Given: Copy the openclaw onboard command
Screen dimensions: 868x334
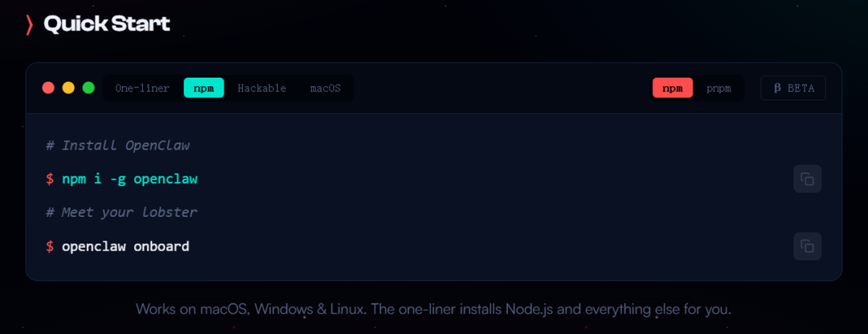Looking at the screenshot, I should click(807, 246).
